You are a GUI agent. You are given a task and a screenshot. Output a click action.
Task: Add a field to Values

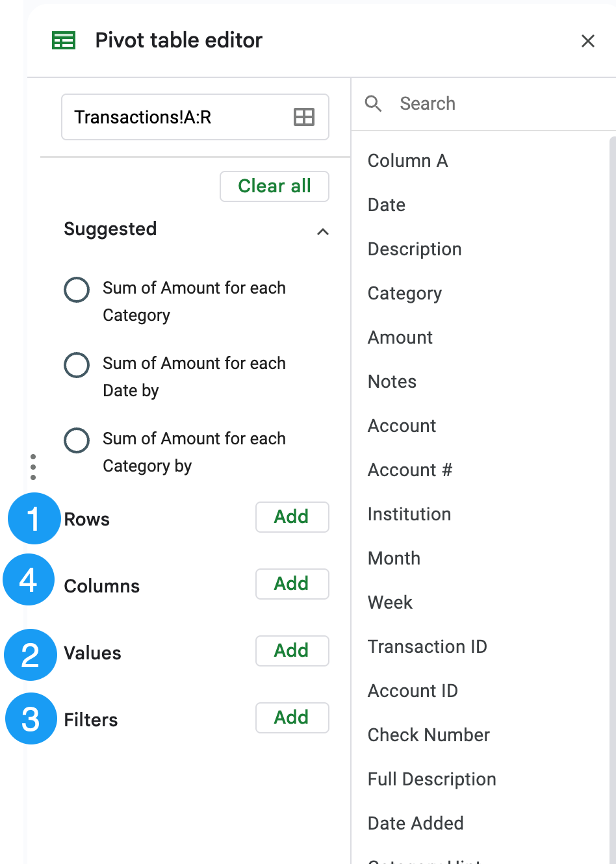[x=292, y=651]
